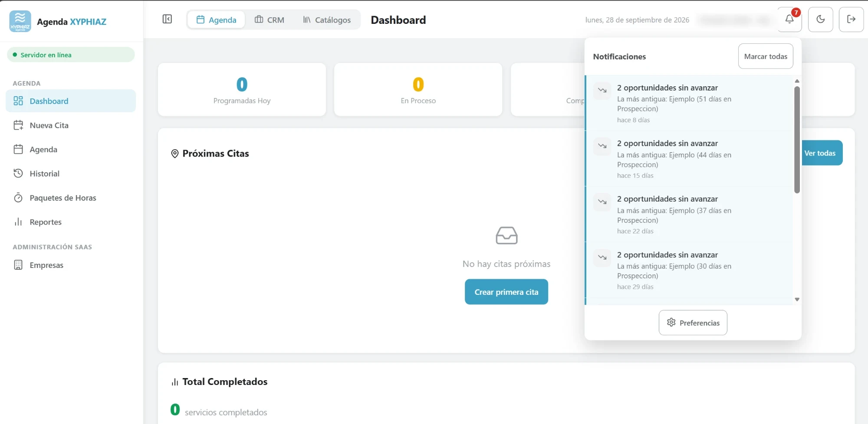This screenshot has height=424, width=868.
Task: Click the En Proceso stat card
Action: point(418,90)
